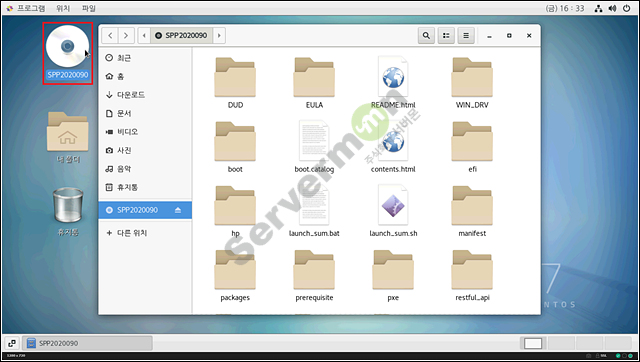Maximize the file manager window
Viewport: 640px width, 362px height.
click(x=509, y=36)
